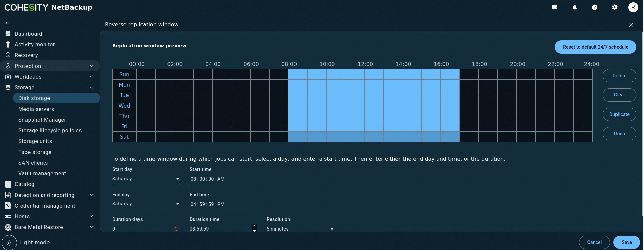Open the Start day dropdown
The width and height of the screenshot is (644, 250).
(x=146, y=179)
